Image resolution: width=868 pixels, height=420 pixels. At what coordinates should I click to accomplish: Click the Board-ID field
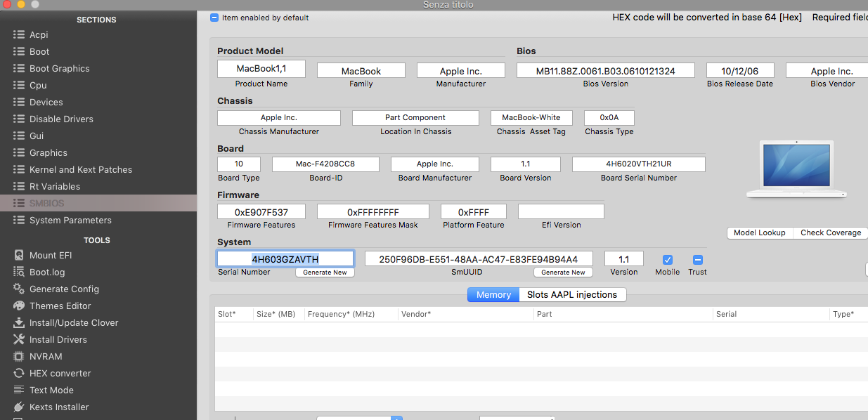tap(325, 164)
